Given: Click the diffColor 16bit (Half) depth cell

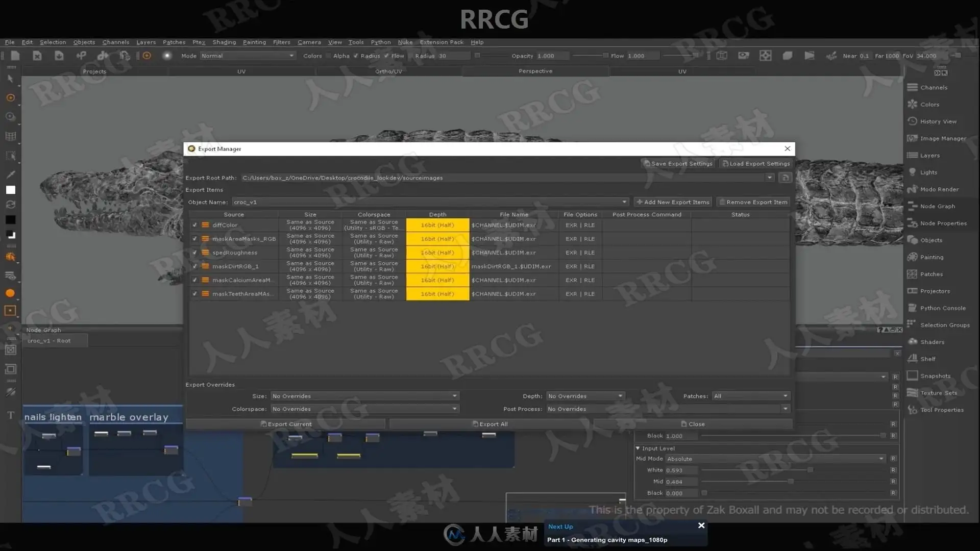Looking at the screenshot, I should (x=437, y=225).
